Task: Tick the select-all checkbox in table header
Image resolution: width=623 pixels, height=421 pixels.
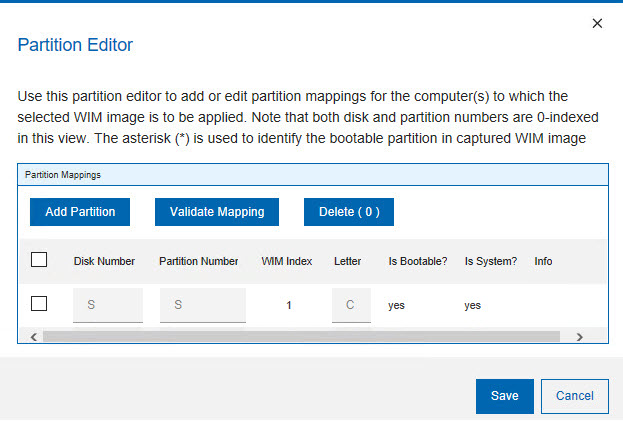Action: coord(40,260)
